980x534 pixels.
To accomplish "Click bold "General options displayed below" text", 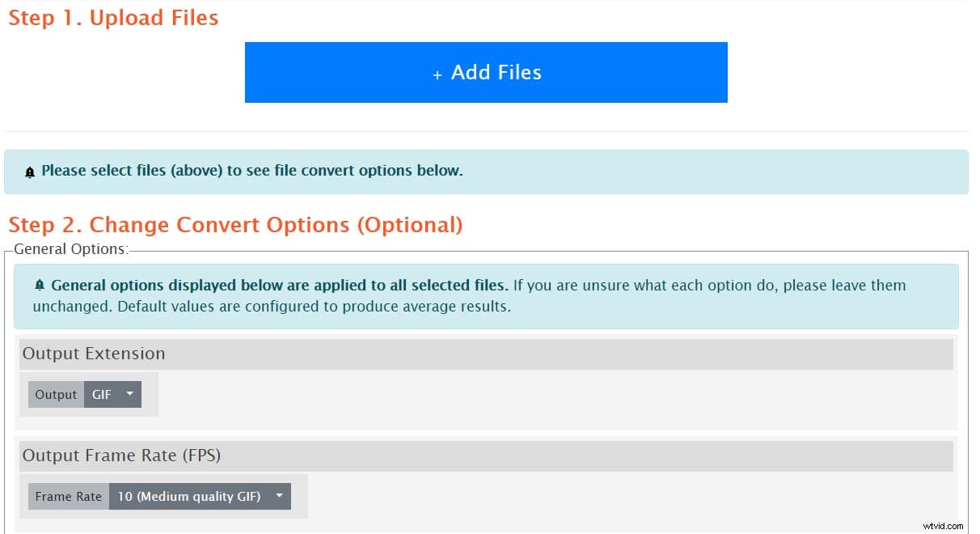I will click(x=279, y=285).
